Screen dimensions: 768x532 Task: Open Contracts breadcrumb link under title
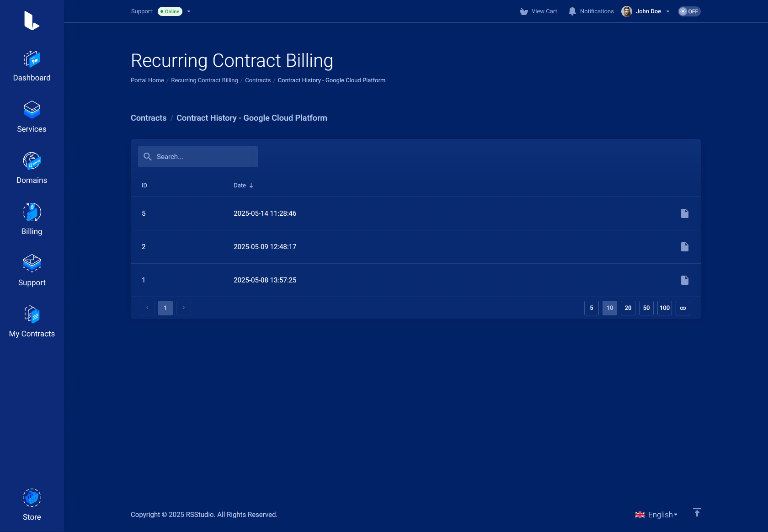[x=258, y=80]
